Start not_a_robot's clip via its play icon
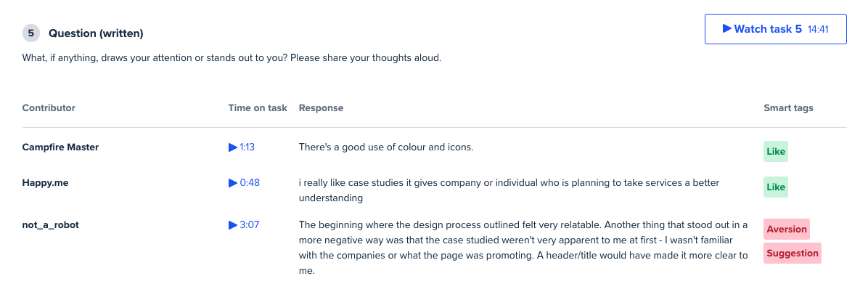This screenshot has height=284, width=868. 233,224
